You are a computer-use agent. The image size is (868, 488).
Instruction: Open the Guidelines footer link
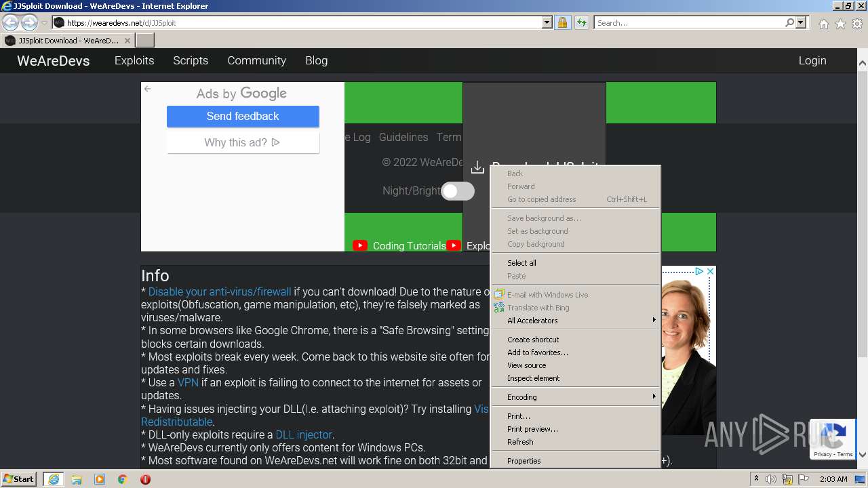coord(403,137)
